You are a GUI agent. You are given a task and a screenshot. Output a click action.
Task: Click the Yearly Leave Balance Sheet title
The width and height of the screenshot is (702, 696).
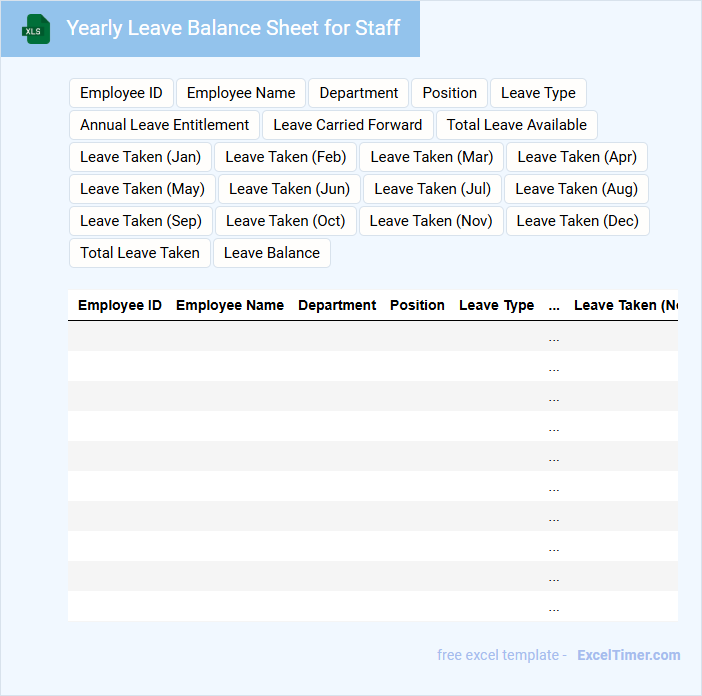233,28
